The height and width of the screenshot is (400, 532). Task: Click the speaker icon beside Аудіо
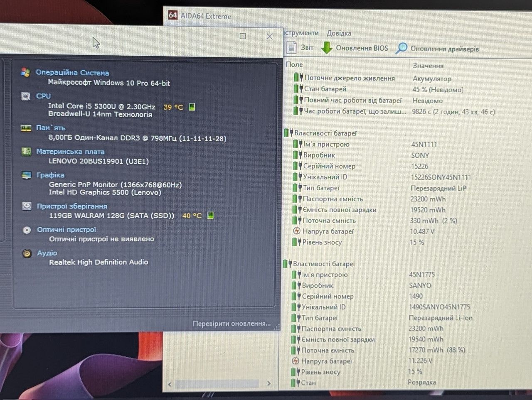[x=27, y=253]
